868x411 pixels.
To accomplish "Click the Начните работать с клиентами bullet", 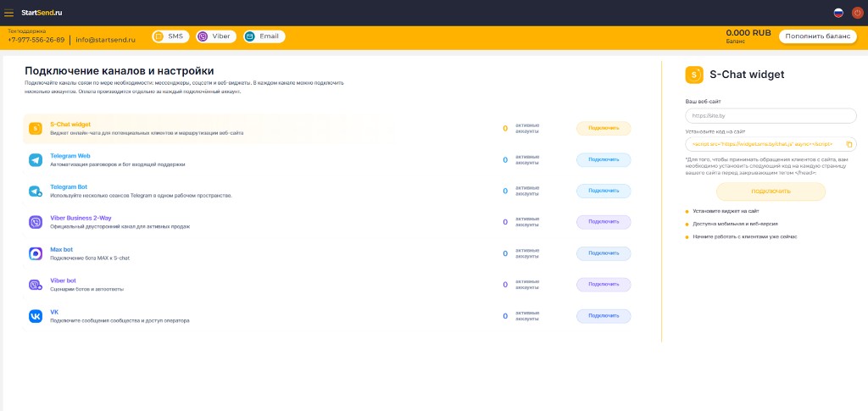I will pos(744,236).
